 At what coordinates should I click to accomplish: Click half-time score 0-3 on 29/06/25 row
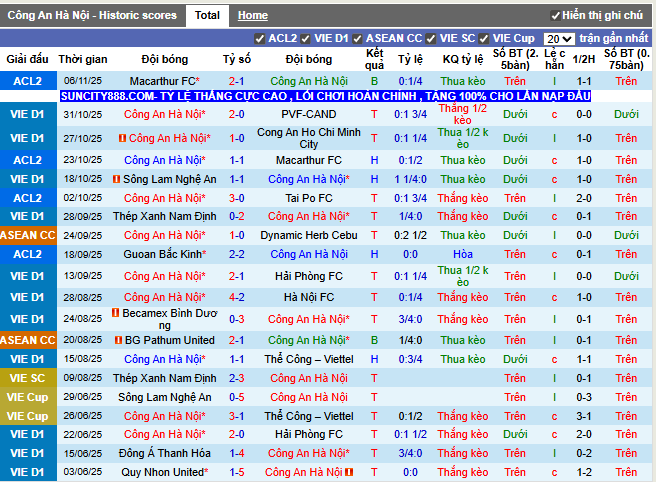click(x=584, y=397)
